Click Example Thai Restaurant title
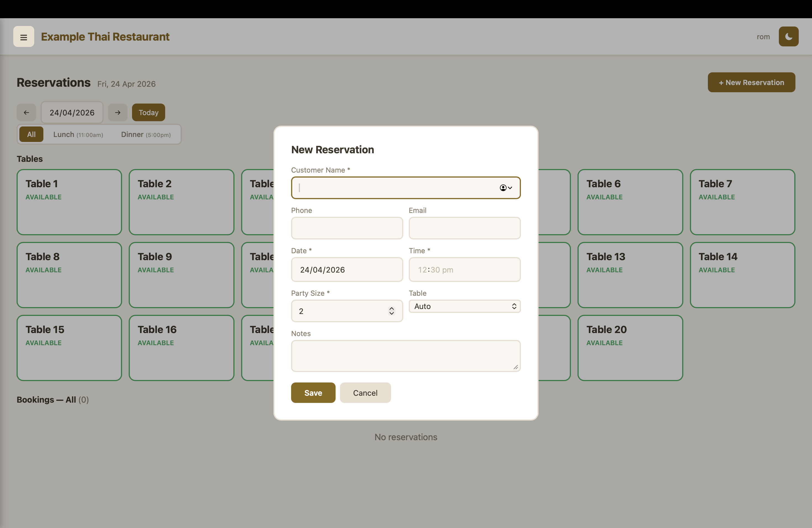 [105, 36]
